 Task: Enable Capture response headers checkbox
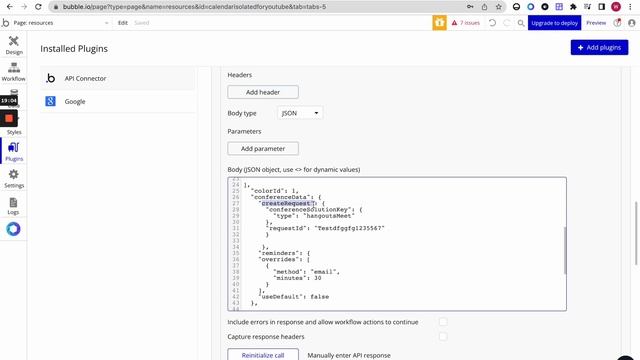(x=443, y=336)
